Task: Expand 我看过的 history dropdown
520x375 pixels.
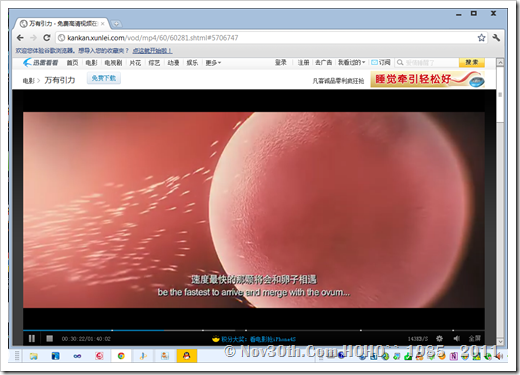Action: click(352, 62)
